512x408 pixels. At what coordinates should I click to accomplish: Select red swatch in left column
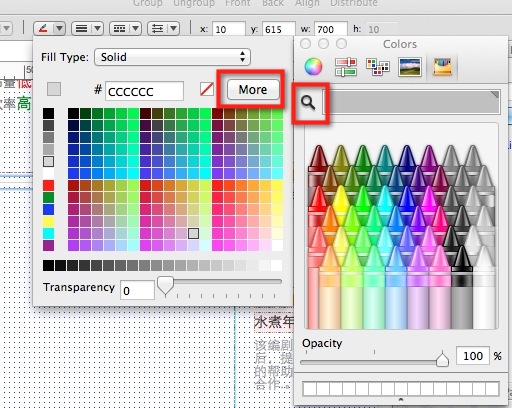coord(48,185)
